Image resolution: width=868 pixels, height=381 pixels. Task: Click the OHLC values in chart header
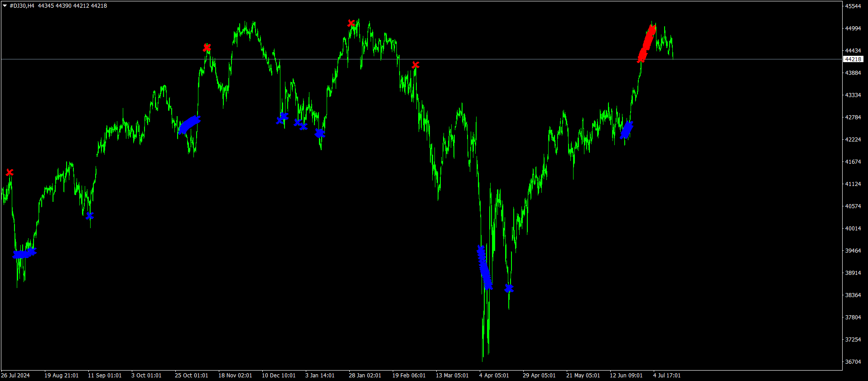pyautogui.click(x=72, y=6)
